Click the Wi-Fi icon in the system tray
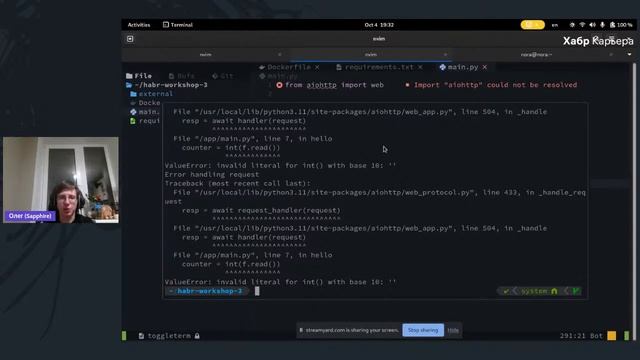The image size is (640, 360). [x=582, y=25]
